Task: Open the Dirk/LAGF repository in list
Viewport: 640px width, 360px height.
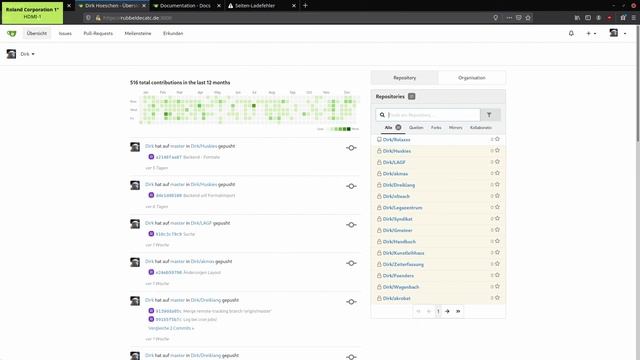Action: (394, 162)
